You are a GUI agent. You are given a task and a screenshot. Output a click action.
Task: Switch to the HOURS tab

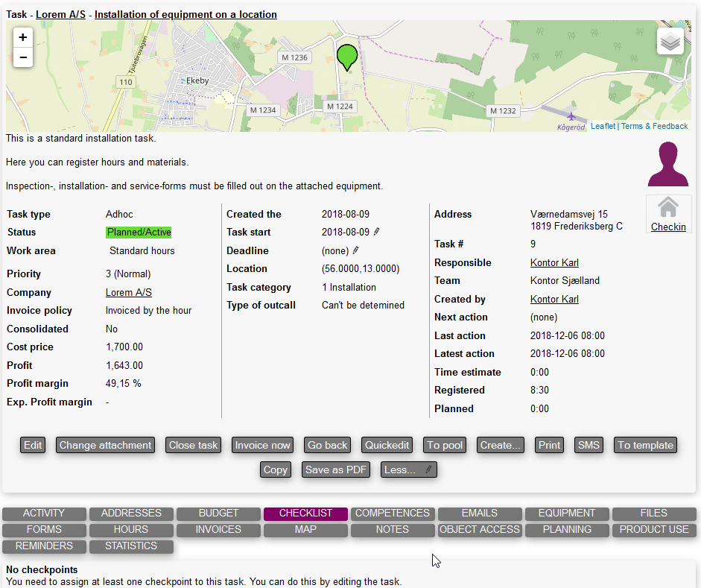(x=130, y=530)
